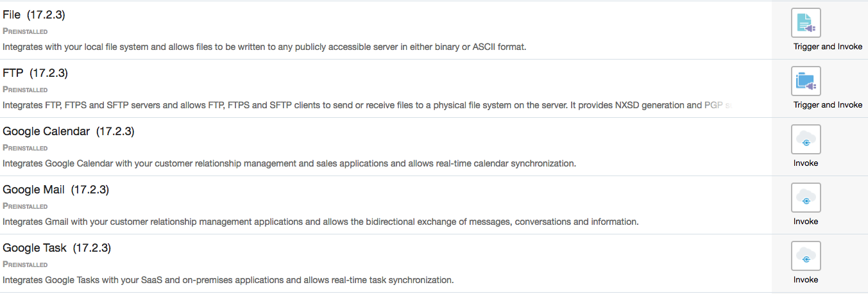868x294 pixels.
Task: Click the Trigger and Invoke label under FTP icon
Action: coord(828,105)
